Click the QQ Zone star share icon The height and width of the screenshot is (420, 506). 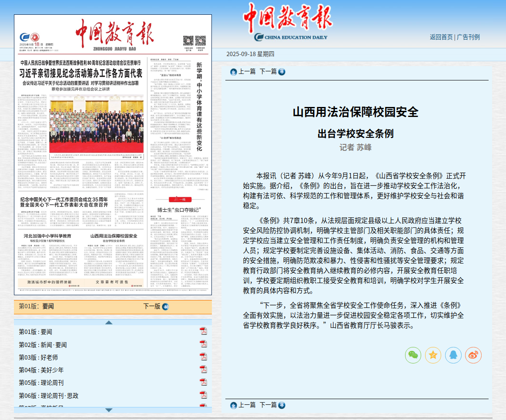tap(433, 355)
